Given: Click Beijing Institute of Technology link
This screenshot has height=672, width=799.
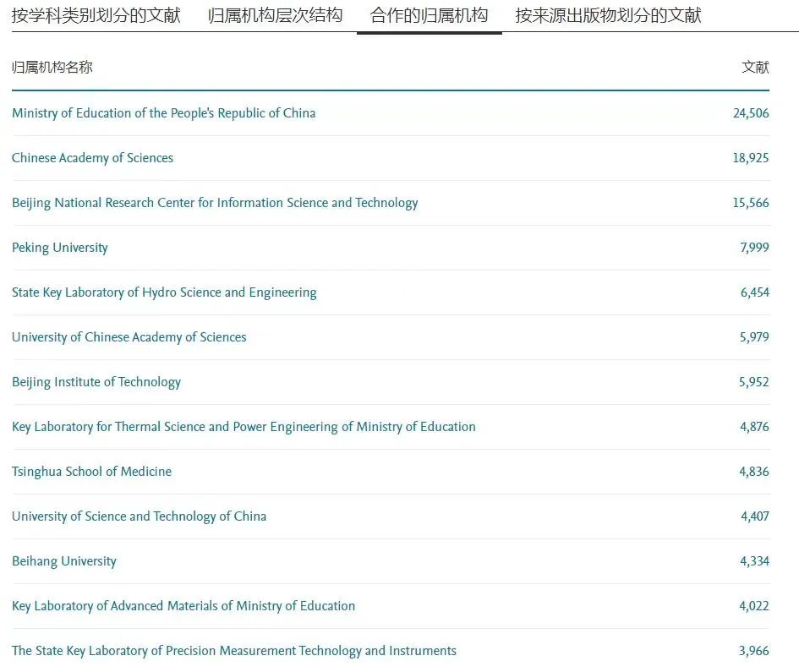Looking at the screenshot, I should click(x=96, y=382).
